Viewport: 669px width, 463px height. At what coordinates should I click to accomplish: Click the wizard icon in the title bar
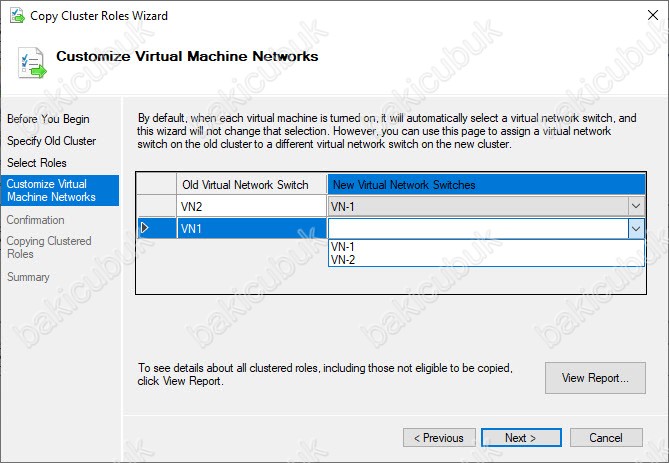pos(14,16)
